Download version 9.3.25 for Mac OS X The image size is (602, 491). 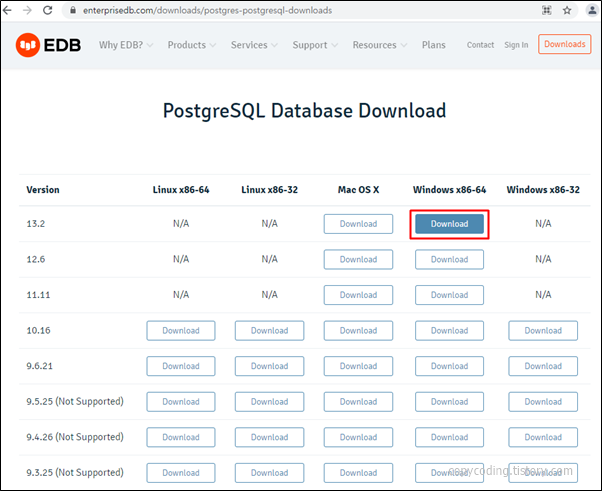click(x=358, y=473)
